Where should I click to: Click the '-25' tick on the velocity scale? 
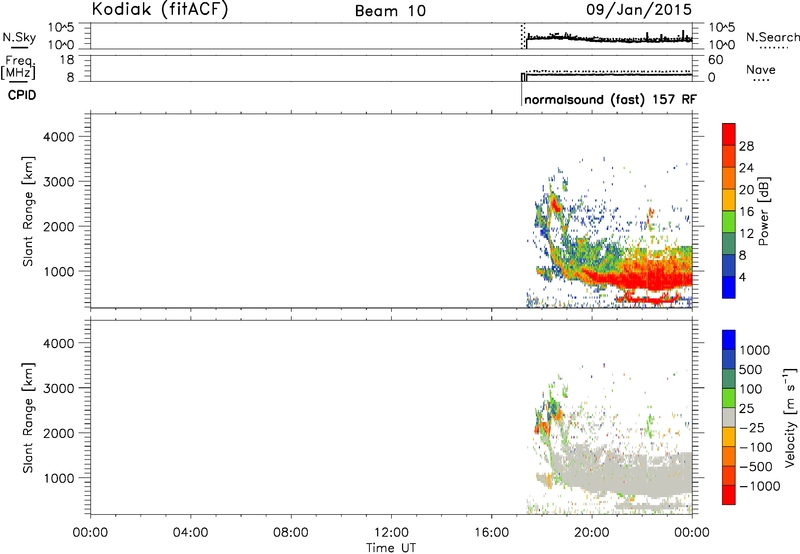point(752,427)
